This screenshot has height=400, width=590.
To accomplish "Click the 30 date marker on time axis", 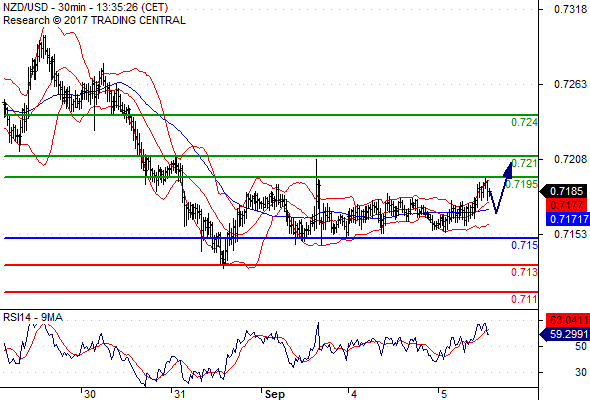I will pos(90,394).
